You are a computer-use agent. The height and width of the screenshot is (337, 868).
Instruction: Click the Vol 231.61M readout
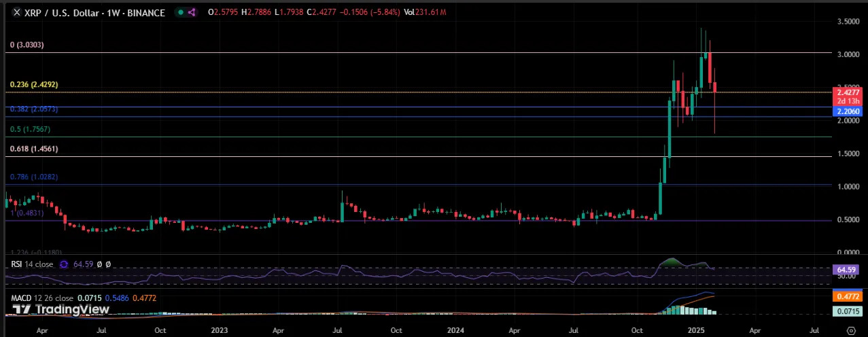[x=426, y=12]
